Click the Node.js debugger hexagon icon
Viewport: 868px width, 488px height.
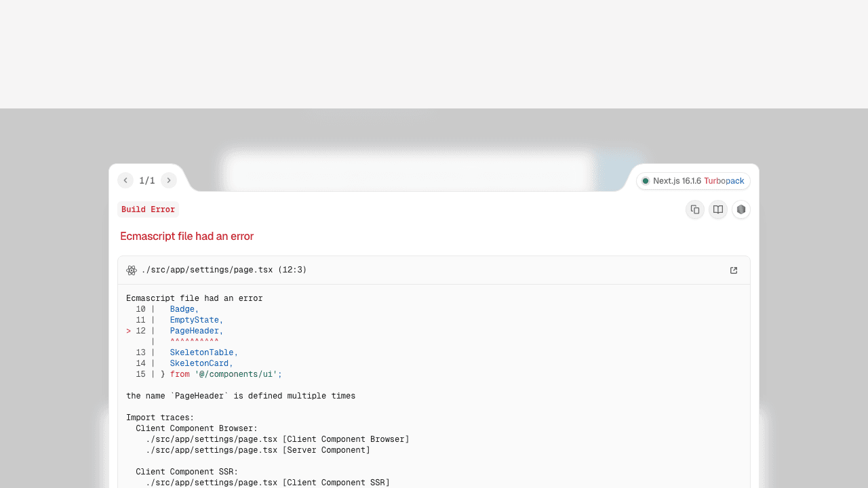point(741,209)
